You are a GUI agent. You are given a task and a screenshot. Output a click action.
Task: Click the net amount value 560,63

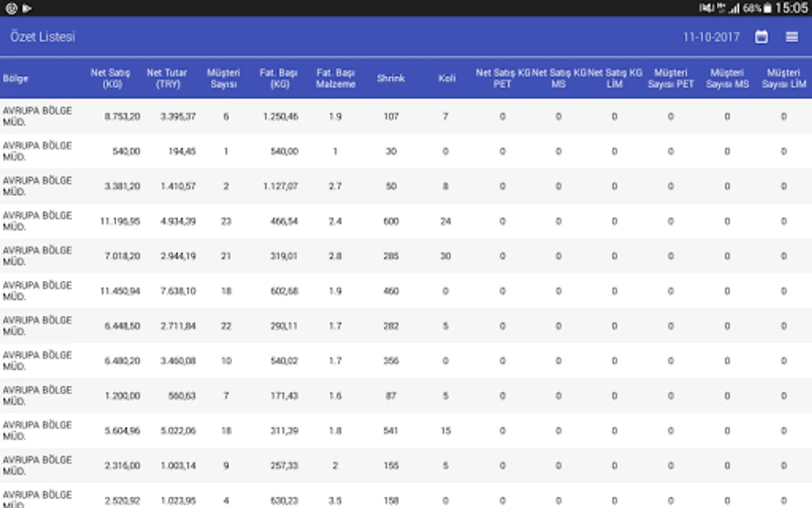182,396
